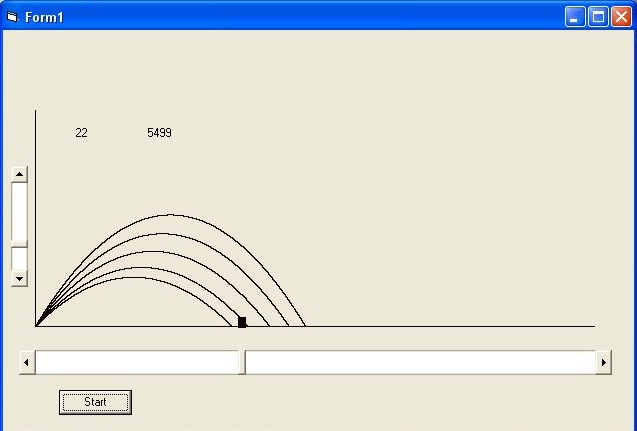637x431 pixels.
Task: Click the black target square on axis
Action: point(242,322)
